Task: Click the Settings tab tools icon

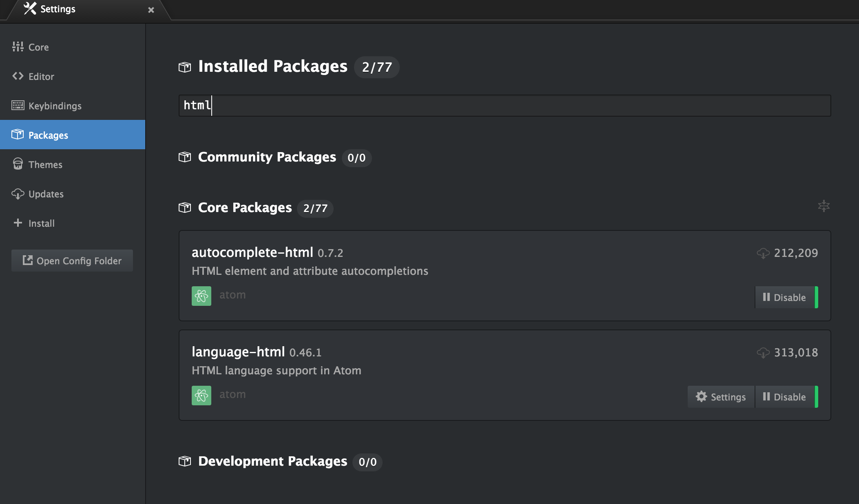Action: pos(30,8)
